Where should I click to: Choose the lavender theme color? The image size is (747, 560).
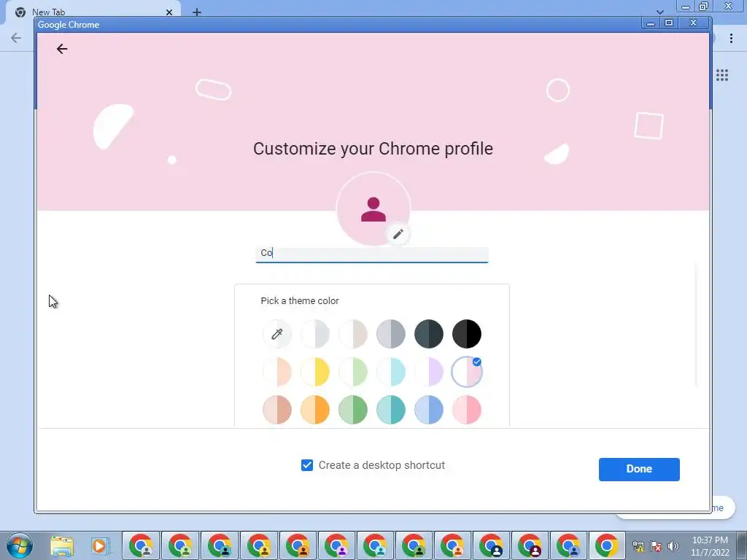(428, 372)
